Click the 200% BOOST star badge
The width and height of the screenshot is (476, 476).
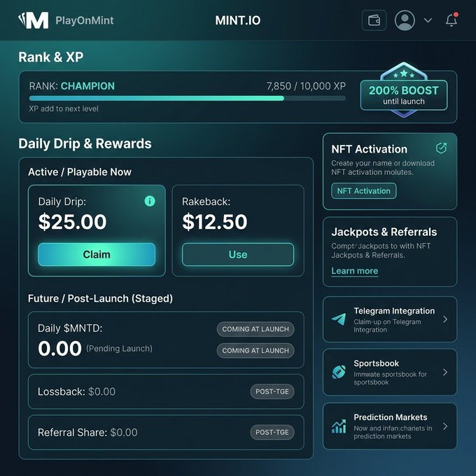(404, 90)
